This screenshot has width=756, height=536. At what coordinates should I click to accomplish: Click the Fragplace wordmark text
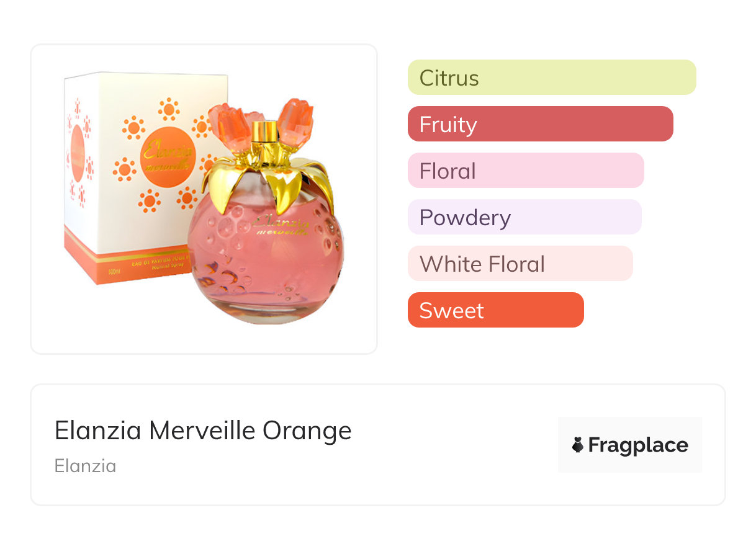pyautogui.click(x=638, y=445)
